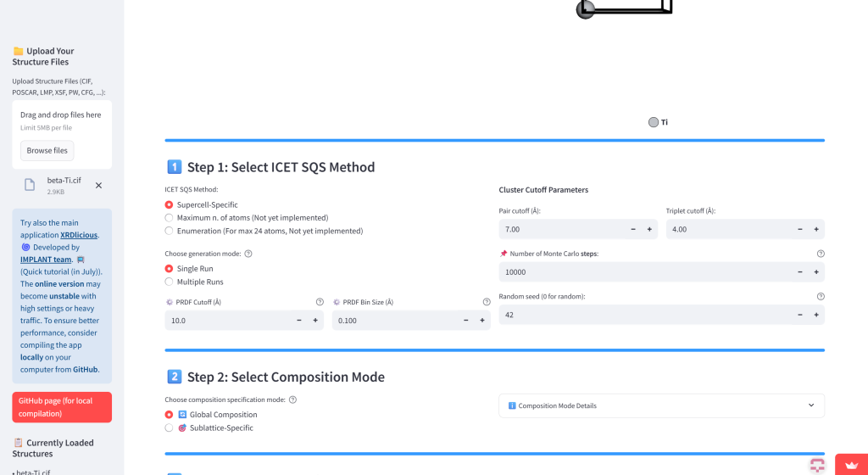Decrease Triplet cutoff with the minus icon
Screen dimensions: 868x475
(x=800, y=229)
